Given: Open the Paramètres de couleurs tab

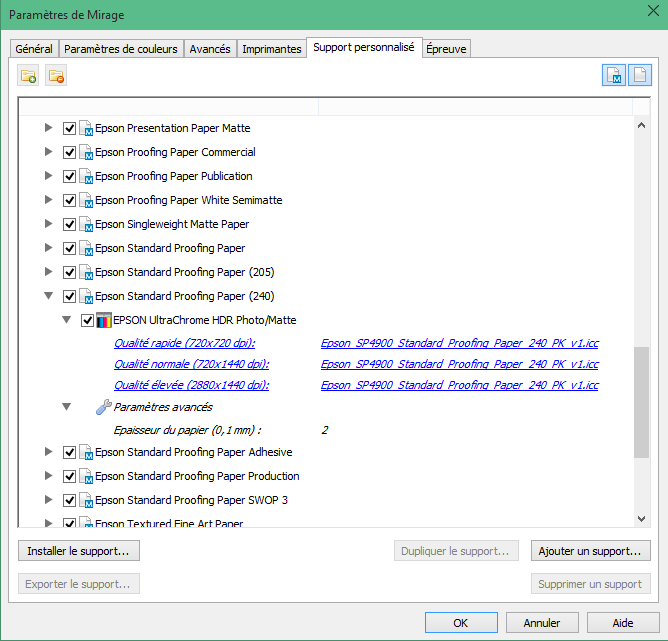Looking at the screenshot, I should (121, 49).
